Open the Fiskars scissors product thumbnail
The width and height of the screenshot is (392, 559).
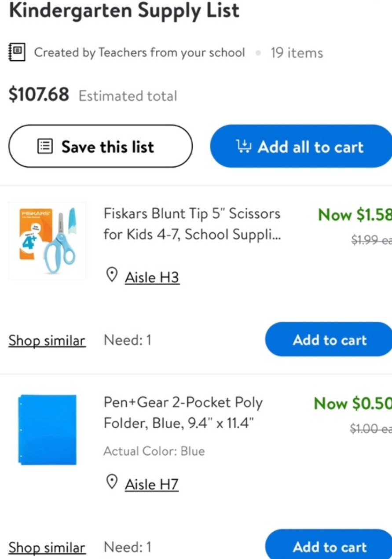pyautogui.click(x=47, y=241)
